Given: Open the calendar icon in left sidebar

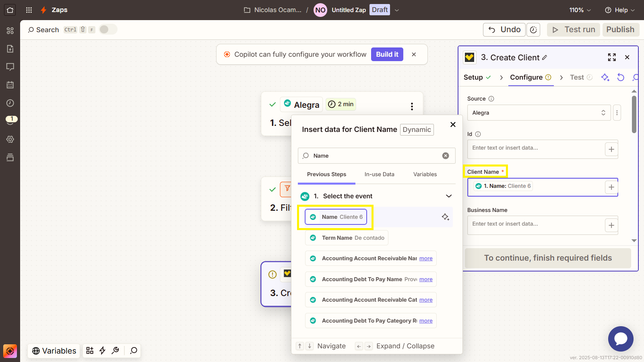Looking at the screenshot, I should click(10, 85).
